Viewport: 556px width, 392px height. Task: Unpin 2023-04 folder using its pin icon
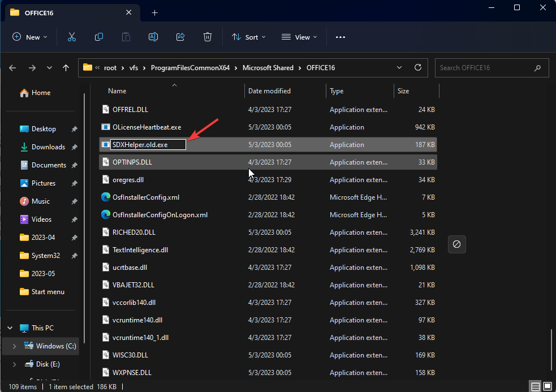(x=75, y=238)
